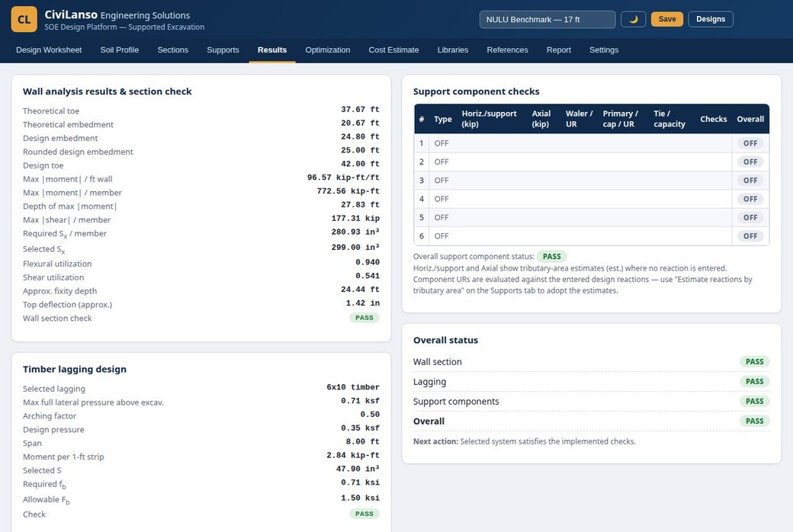Switch to the Design Worksheet tab

[x=49, y=50]
